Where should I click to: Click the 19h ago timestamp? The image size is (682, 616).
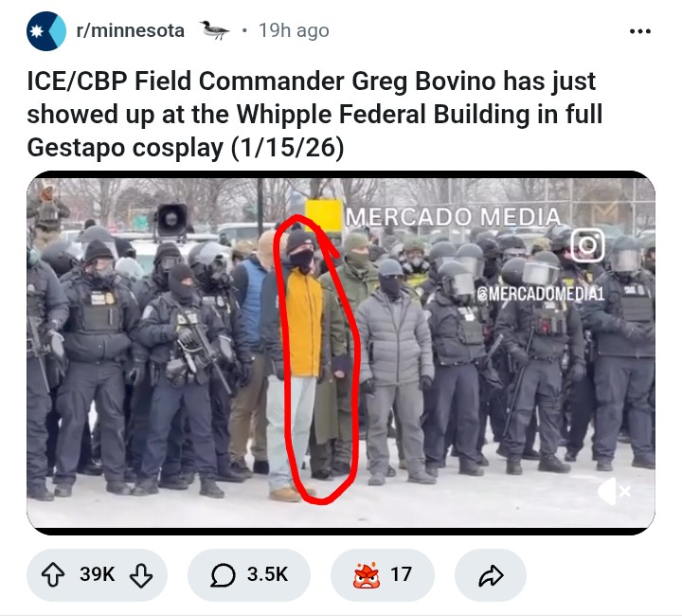click(294, 31)
